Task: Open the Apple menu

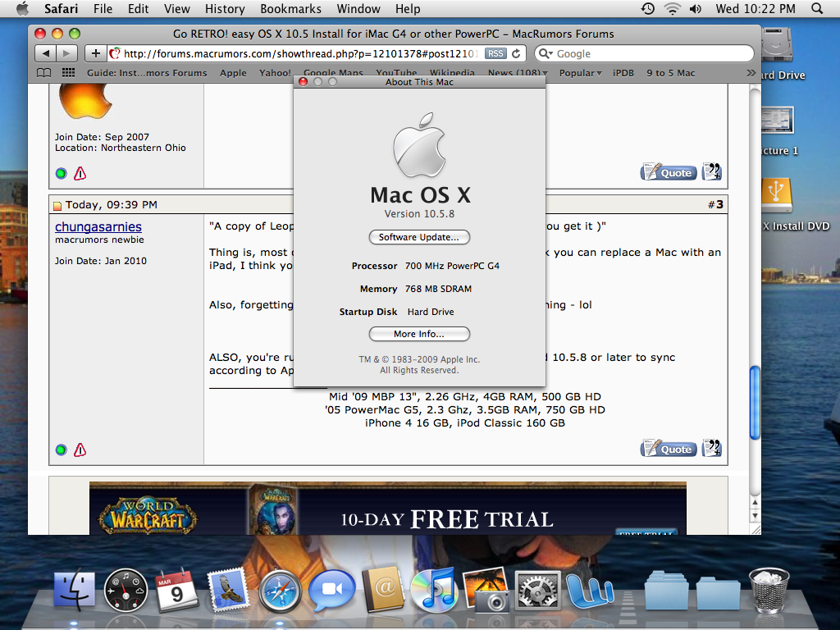Action: pyautogui.click(x=22, y=8)
